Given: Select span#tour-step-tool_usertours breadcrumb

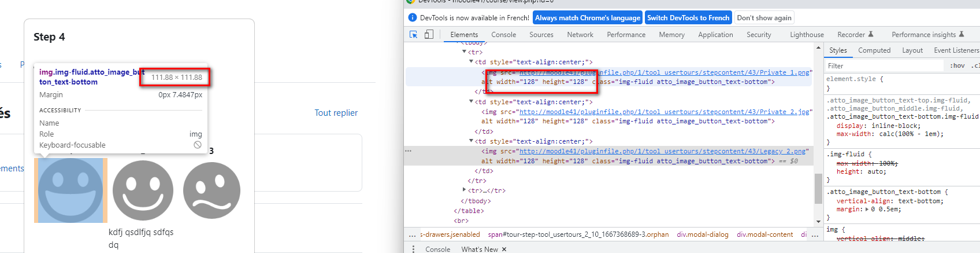Looking at the screenshot, I should point(578,234).
